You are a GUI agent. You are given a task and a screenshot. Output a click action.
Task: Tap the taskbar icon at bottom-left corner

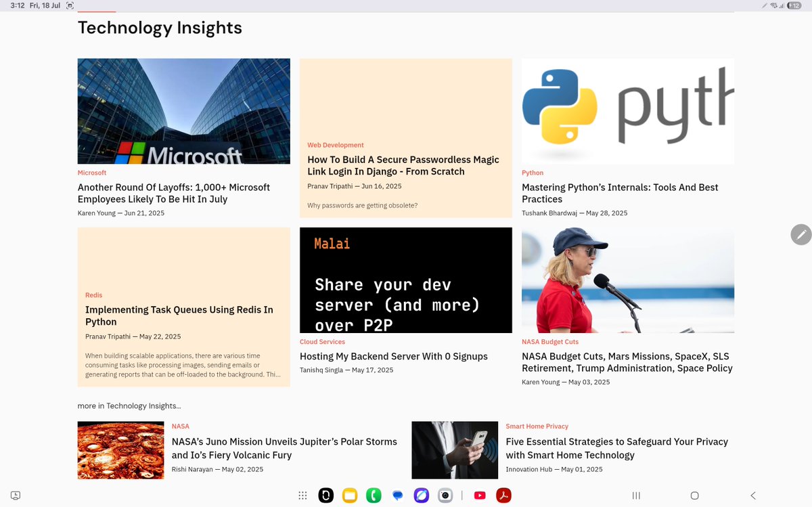(16, 495)
